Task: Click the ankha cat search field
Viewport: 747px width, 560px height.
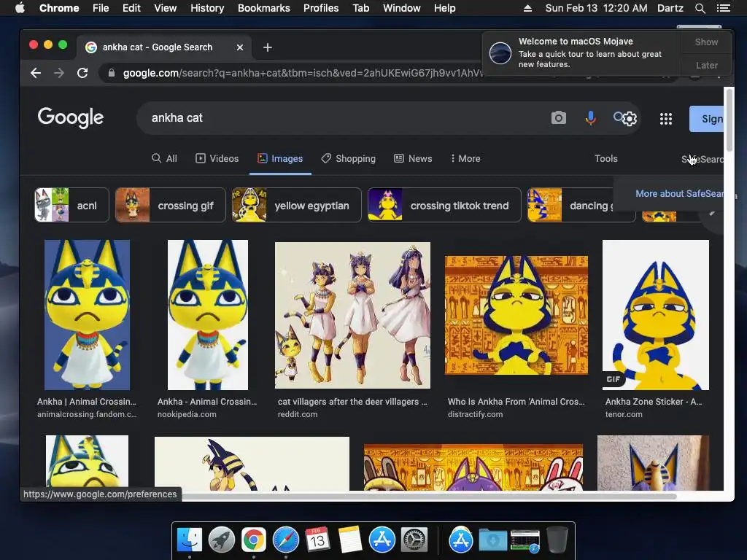Action: pyautogui.click(x=343, y=117)
